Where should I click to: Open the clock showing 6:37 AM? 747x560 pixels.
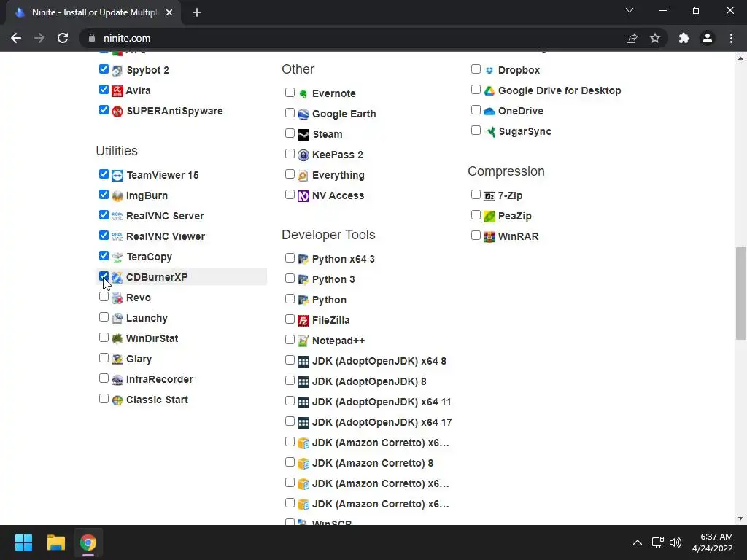coord(713,542)
